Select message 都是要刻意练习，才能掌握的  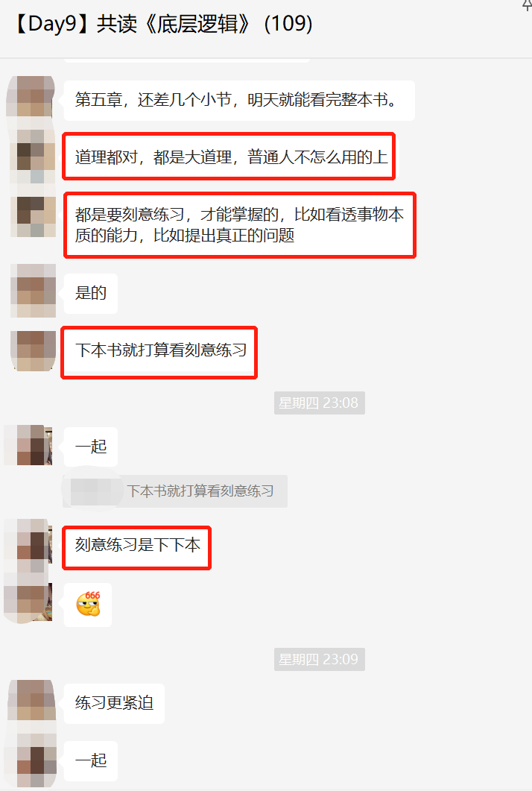pos(239,225)
